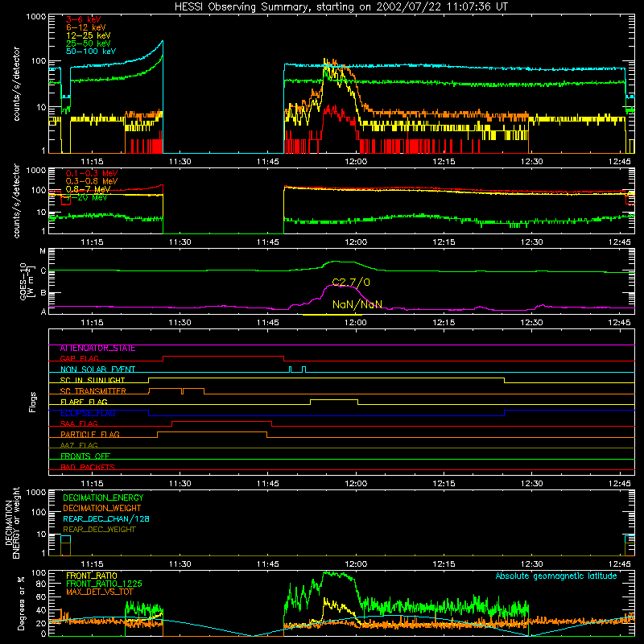Click the 11:30 tick label under GOES plot
This screenshot has width=644, height=644.
[180, 323]
